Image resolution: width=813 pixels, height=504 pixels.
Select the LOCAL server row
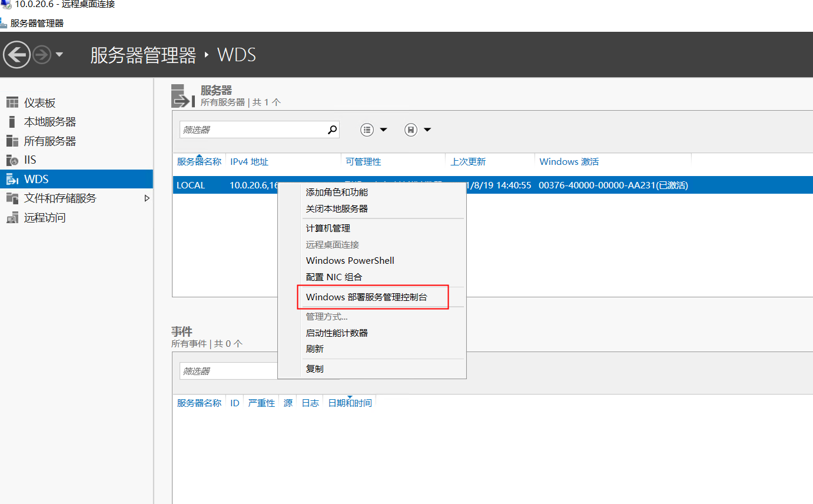(x=492, y=185)
